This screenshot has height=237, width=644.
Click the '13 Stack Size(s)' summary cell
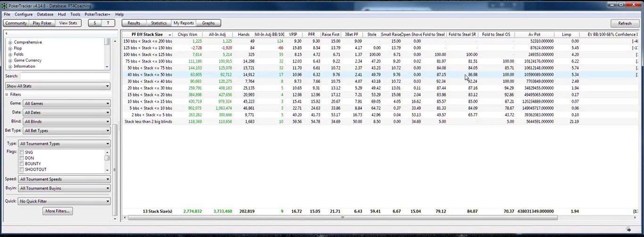tap(157, 212)
